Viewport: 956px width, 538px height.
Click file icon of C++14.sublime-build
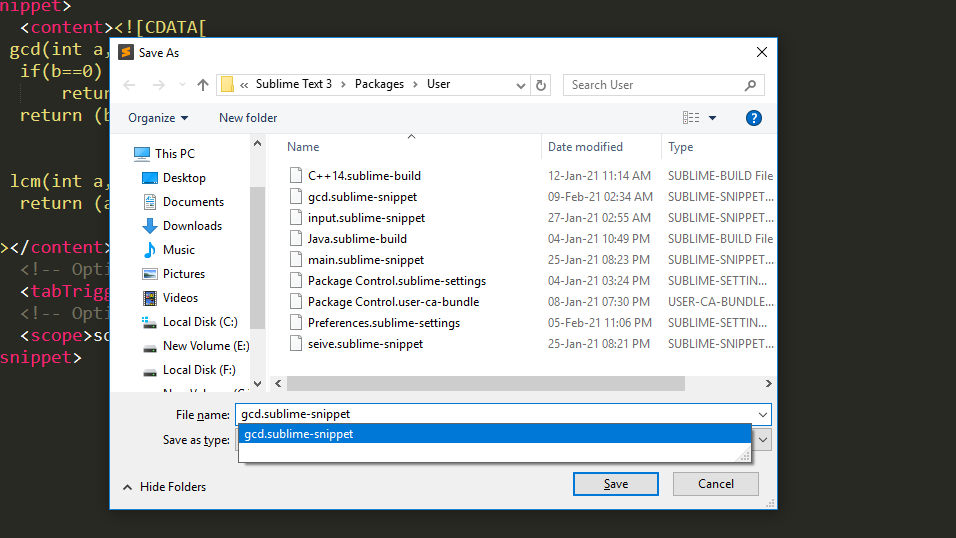[x=296, y=176]
